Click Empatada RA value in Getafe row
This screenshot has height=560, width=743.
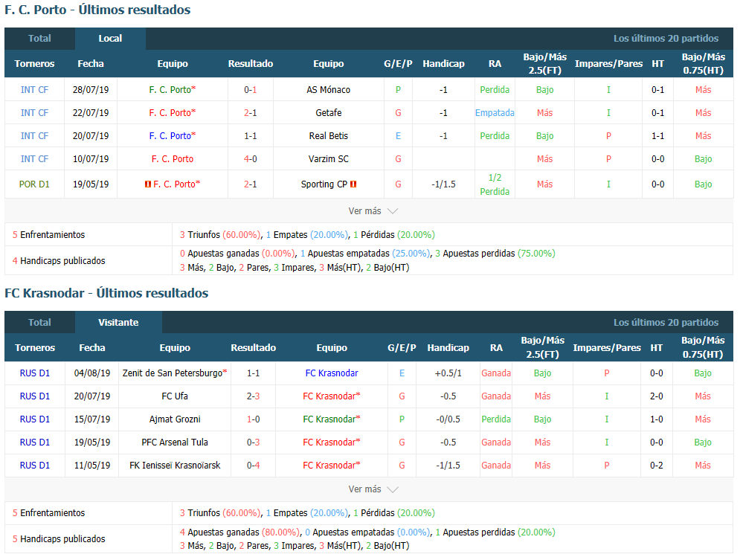(495, 113)
